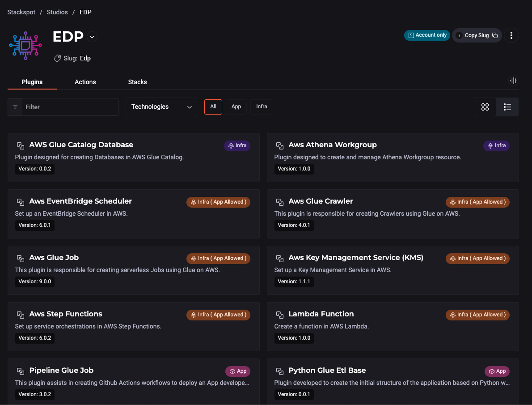Open the Aws Step Functions plugin title
Viewport: 532px width, 405px height.
click(65, 314)
